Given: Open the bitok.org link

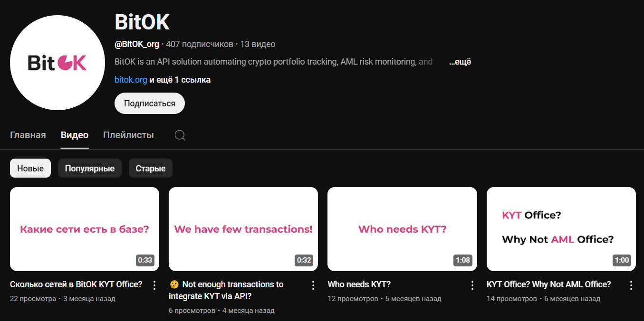Looking at the screenshot, I should coord(130,79).
